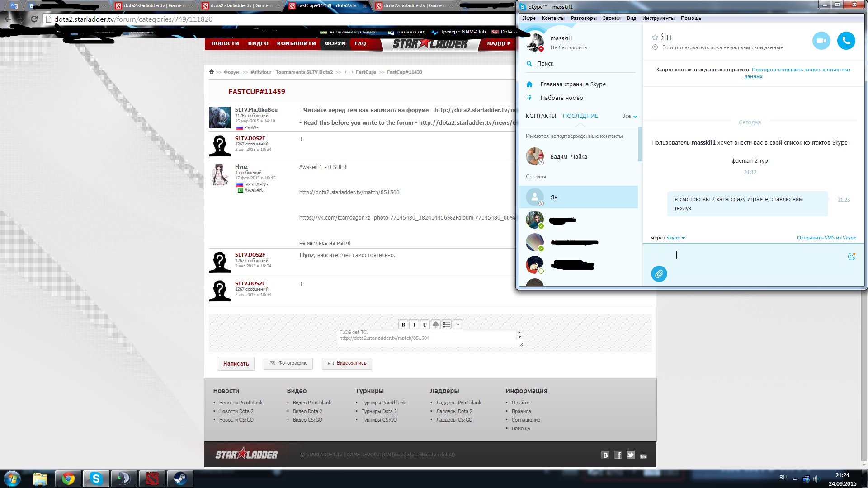Viewport: 868px width, 488px height.
Task: Select the Ян conversation in recent list
Action: pyautogui.click(x=578, y=197)
